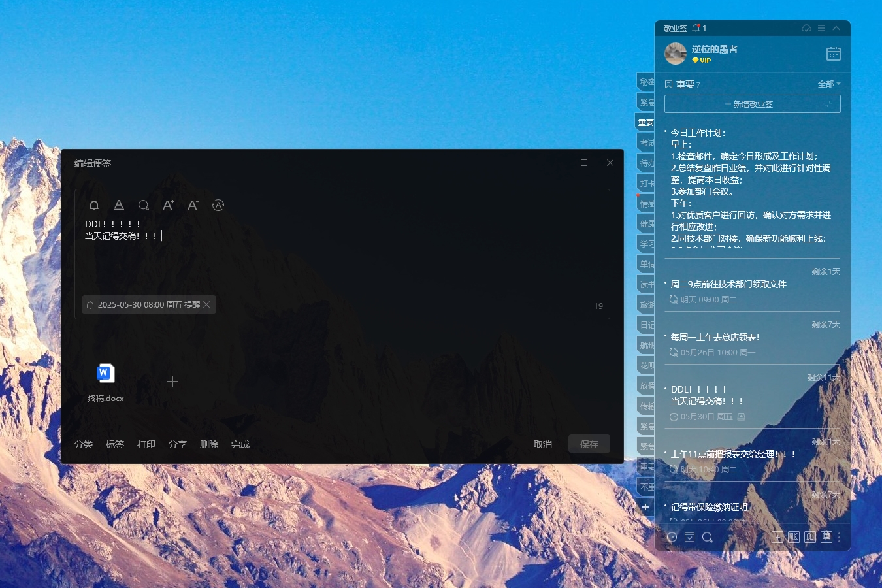Image resolution: width=882 pixels, height=588 pixels.
Task: Click the 新增敬业签 input field
Action: pos(753,104)
